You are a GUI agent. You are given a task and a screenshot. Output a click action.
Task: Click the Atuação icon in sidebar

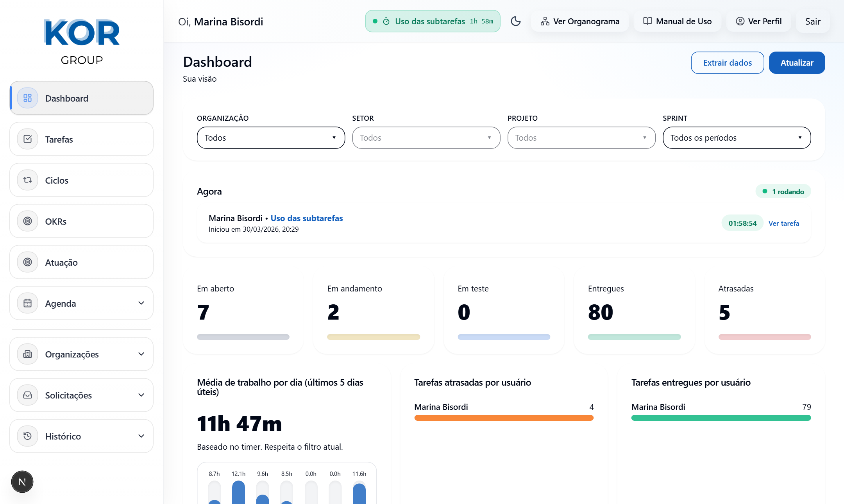pos(27,262)
